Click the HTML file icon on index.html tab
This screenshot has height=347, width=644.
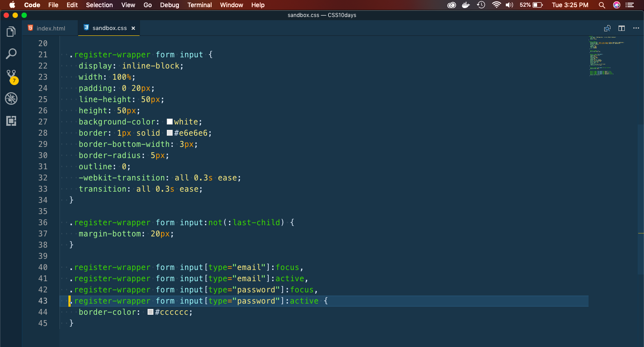point(30,28)
